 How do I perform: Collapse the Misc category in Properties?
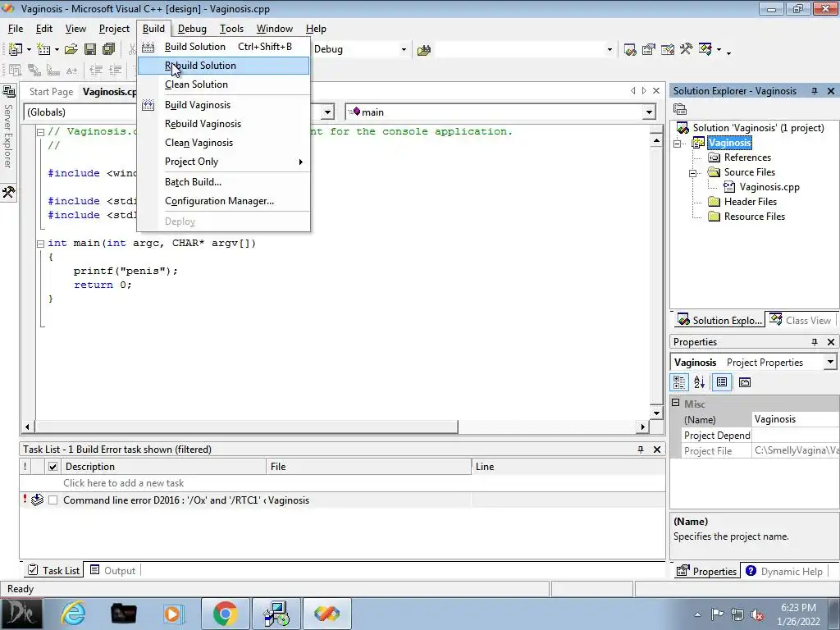pyautogui.click(x=676, y=403)
